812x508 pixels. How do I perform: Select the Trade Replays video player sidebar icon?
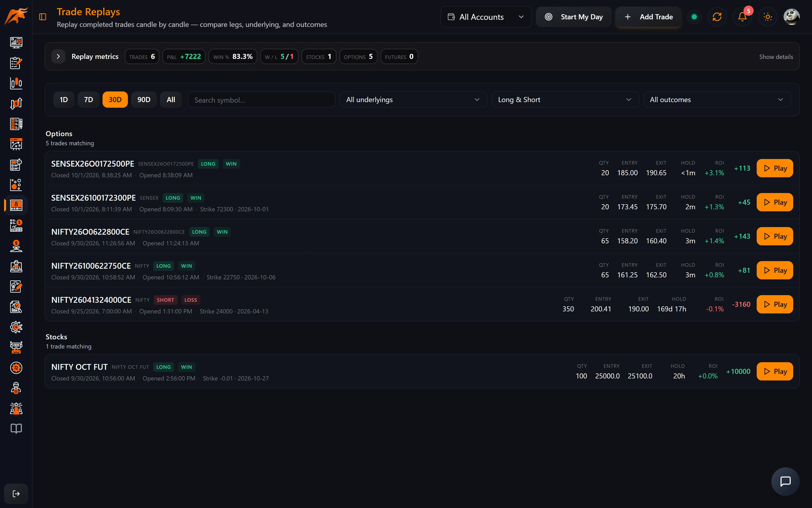point(16,205)
